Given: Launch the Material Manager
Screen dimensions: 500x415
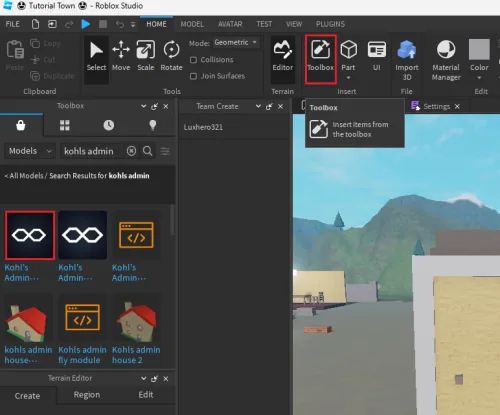Looking at the screenshot, I should [446, 60].
